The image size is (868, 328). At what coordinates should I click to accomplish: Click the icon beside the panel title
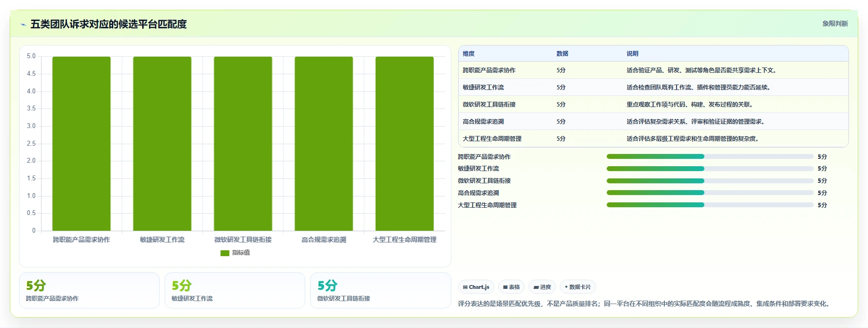click(23, 24)
